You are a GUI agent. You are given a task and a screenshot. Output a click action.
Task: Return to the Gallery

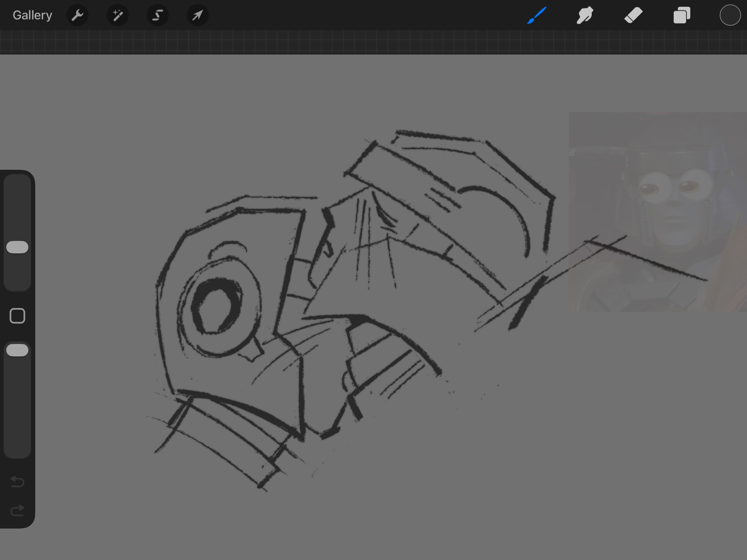coord(32,15)
